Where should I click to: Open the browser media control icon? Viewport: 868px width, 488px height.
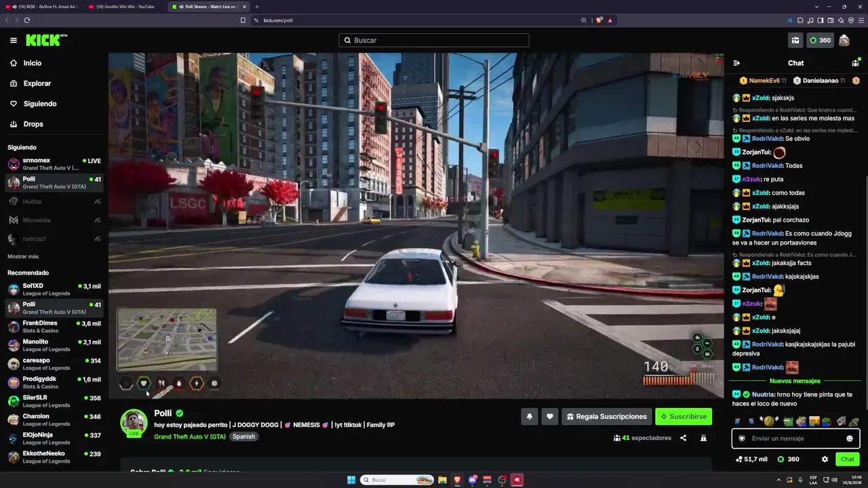tap(810, 20)
